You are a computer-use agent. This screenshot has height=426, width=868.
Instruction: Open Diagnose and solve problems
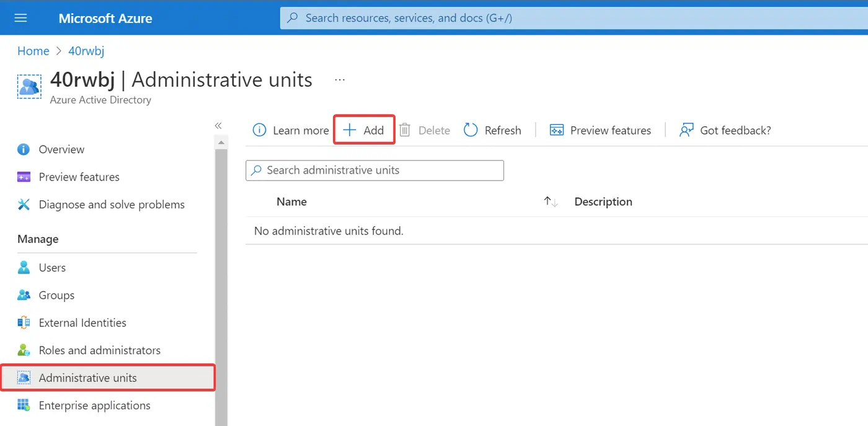point(112,205)
